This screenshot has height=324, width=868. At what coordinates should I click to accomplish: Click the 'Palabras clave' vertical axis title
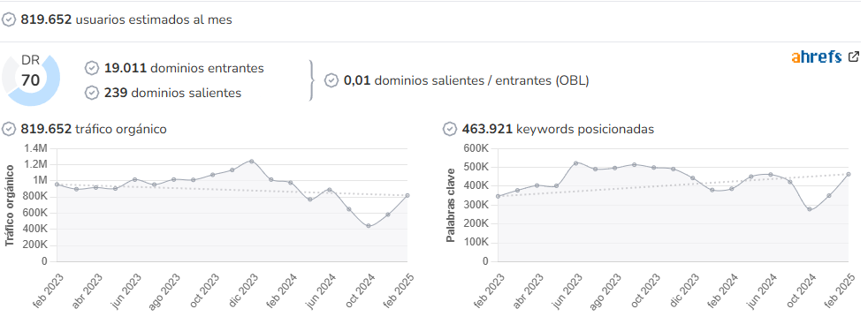[451, 205]
